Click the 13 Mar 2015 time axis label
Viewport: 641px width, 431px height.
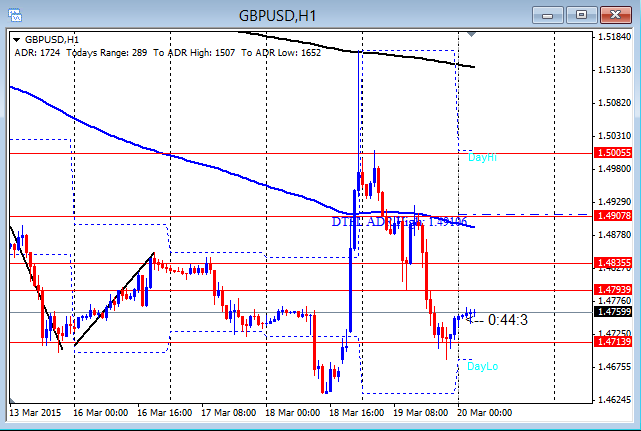(x=35, y=413)
